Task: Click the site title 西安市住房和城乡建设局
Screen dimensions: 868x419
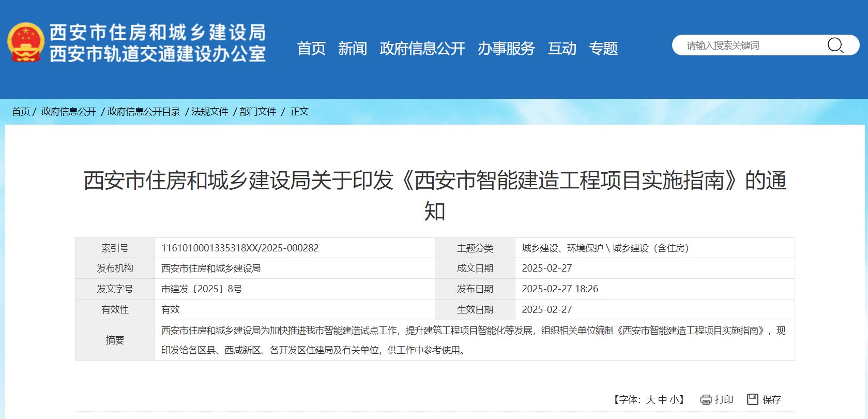Action: [x=158, y=33]
